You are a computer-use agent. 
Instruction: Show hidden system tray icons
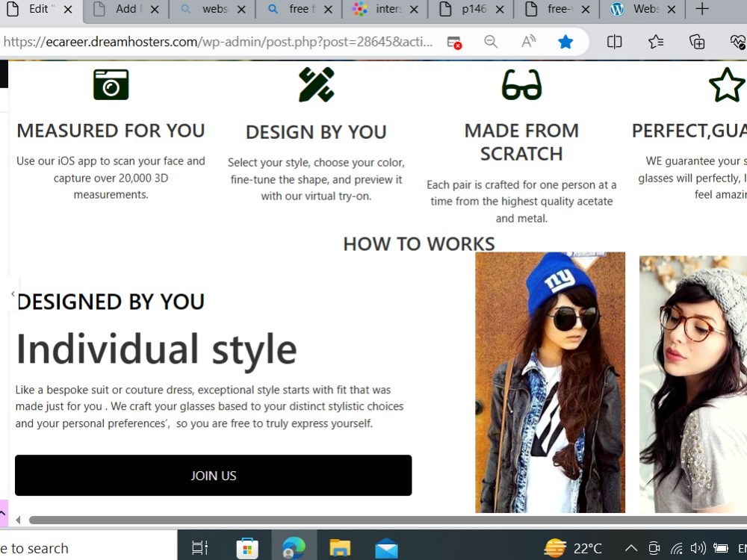[631, 549]
